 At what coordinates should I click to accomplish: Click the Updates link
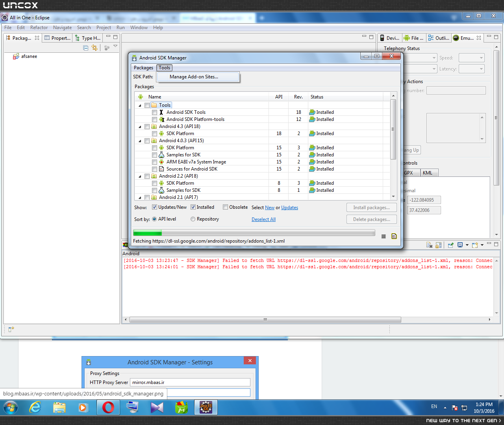(x=290, y=208)
